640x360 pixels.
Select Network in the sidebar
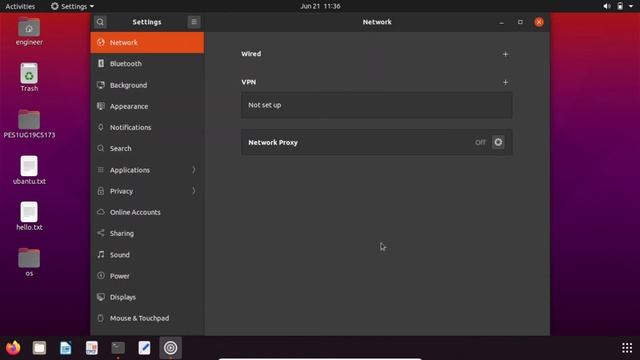(147, 42)
